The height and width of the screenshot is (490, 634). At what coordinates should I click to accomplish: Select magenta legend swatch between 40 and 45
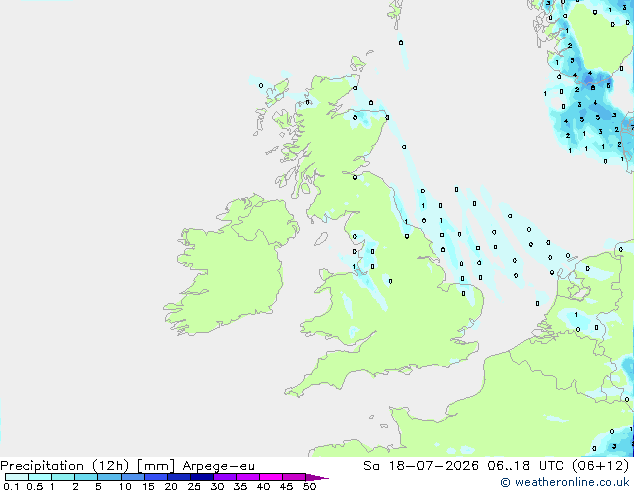[x=271, y=477]
